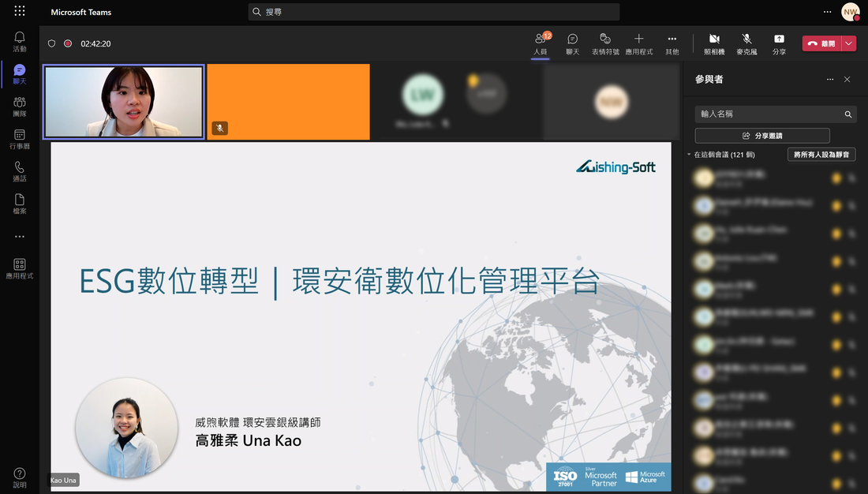This screenshot has height=494, width=868.
Task: Click the Aishing-Soft logo on the slide
Action: click(615, 167)
